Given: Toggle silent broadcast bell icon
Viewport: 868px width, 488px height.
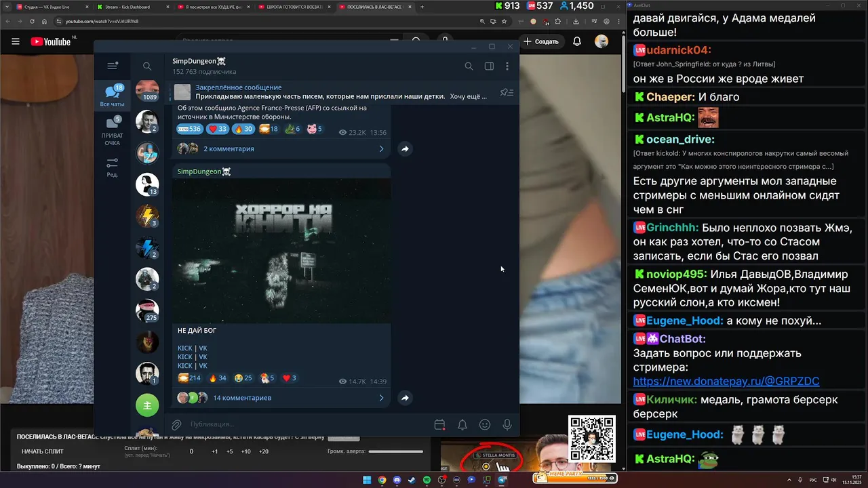Looking at the screenshot, I should (x=462, y=424).
